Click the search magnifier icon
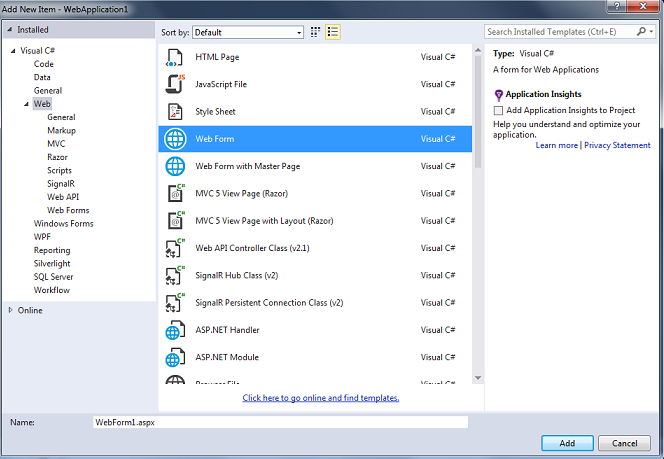This screenshot has width=664, height=459. (641, 31)
